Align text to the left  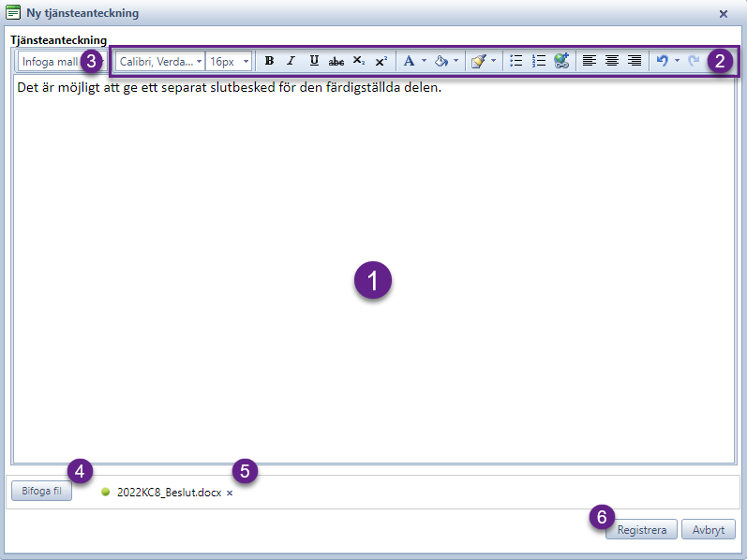(x=590, y=61)
